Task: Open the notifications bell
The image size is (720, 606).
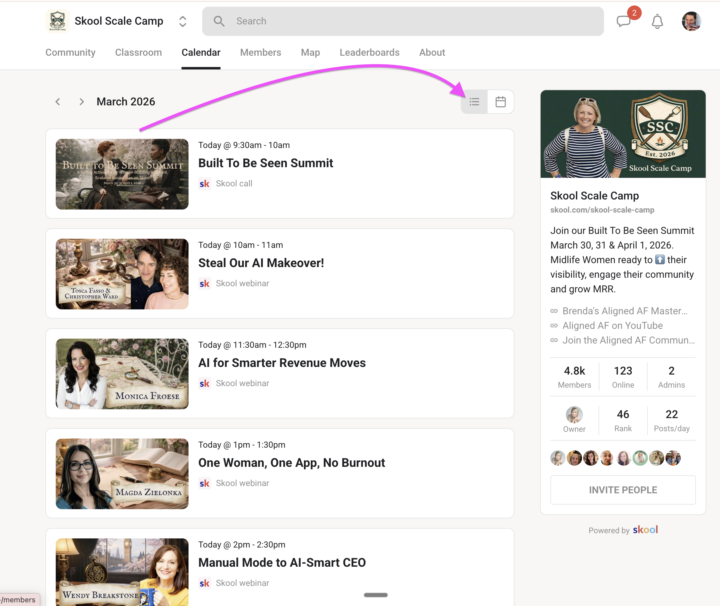Action: click(x=657, y=21)
